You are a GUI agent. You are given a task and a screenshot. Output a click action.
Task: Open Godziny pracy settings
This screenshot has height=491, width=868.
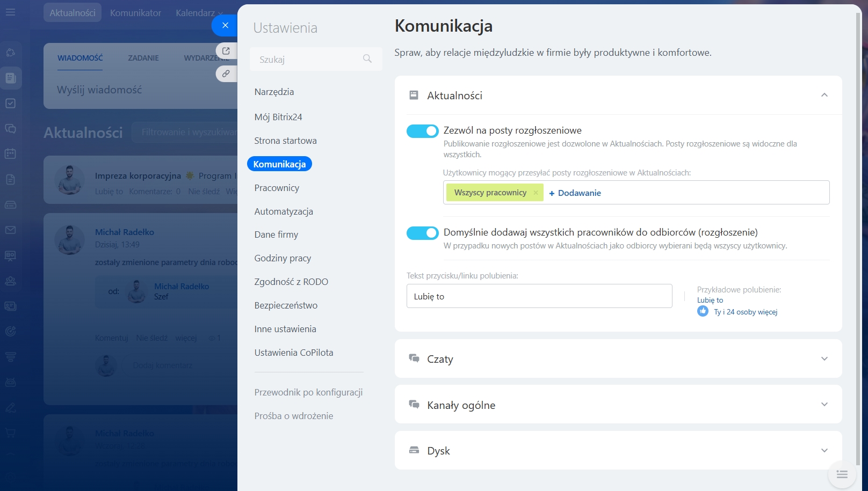(x=283, y=258)
